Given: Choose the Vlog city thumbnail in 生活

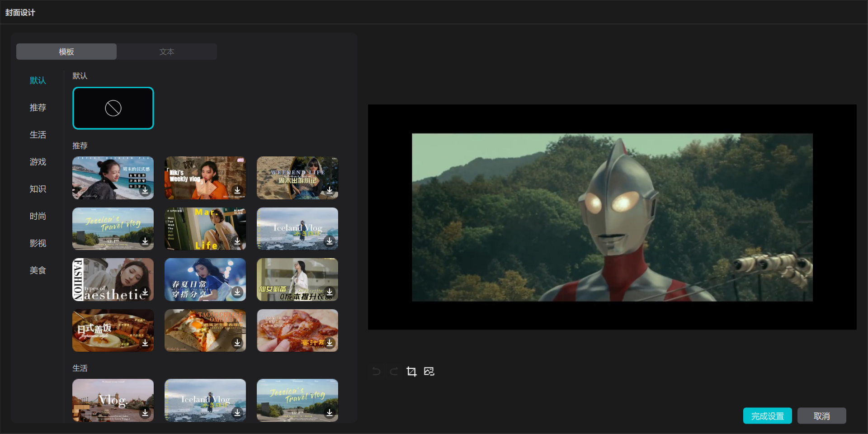Looking at the screenshot, I should (x=113, y=400).
